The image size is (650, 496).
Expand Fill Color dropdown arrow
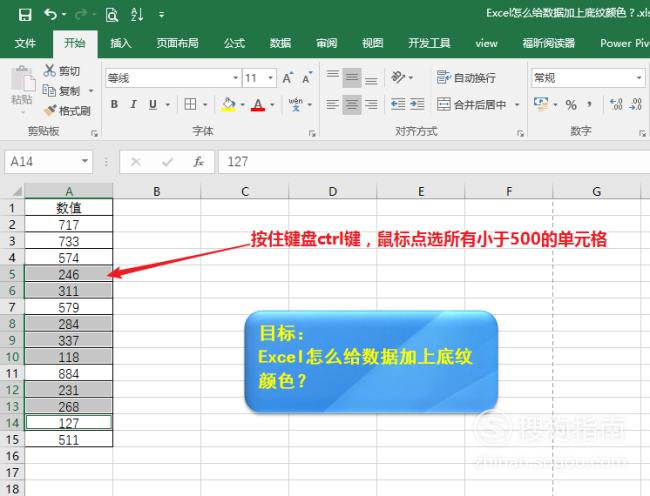point(243,105)
